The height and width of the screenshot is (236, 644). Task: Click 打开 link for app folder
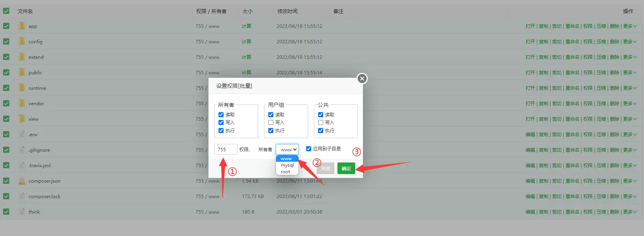[x=530, y=26]
